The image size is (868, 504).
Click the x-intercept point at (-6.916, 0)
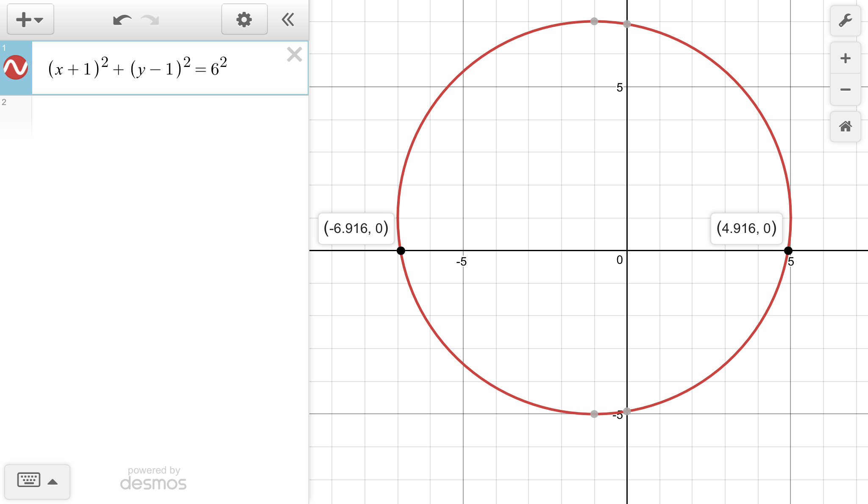(401, 251)
